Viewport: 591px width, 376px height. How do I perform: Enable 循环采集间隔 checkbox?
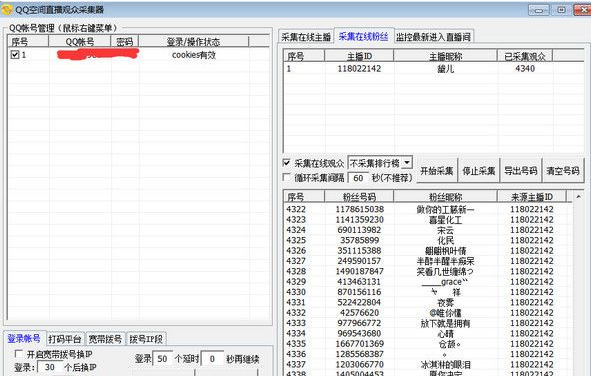pos(286,177)
